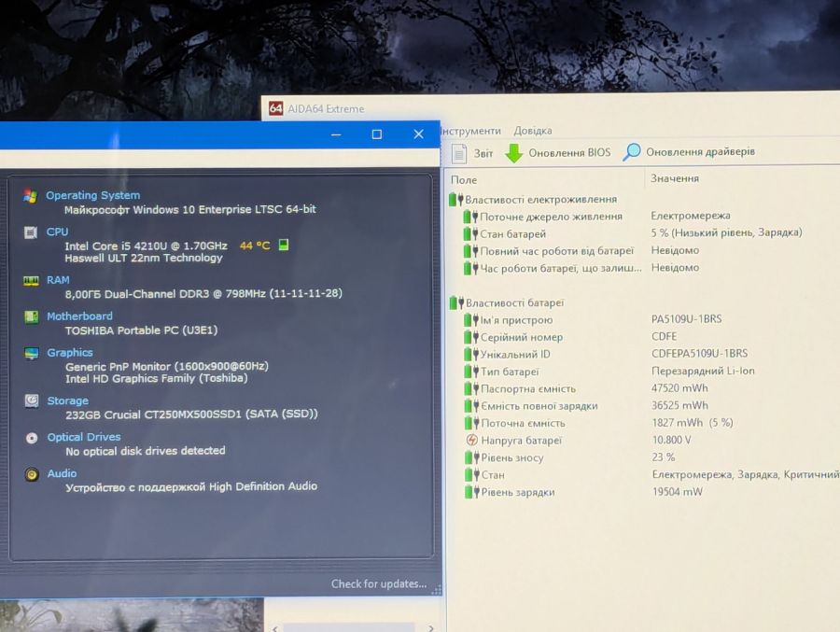The width and height of the screenshot is (840, 632).
Task: Click the Motherboard heading link
Action: tap(79, 316)
